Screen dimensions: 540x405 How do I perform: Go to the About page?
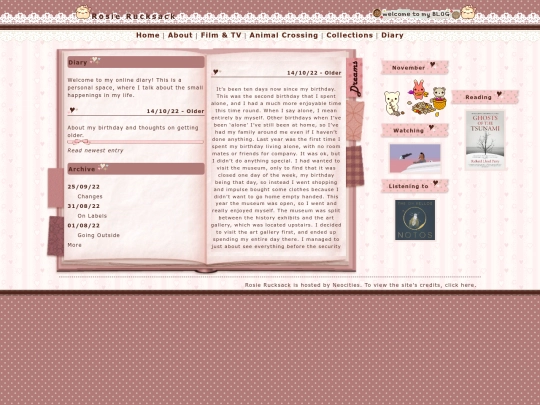pyautogui.click(x=180, y=35)
